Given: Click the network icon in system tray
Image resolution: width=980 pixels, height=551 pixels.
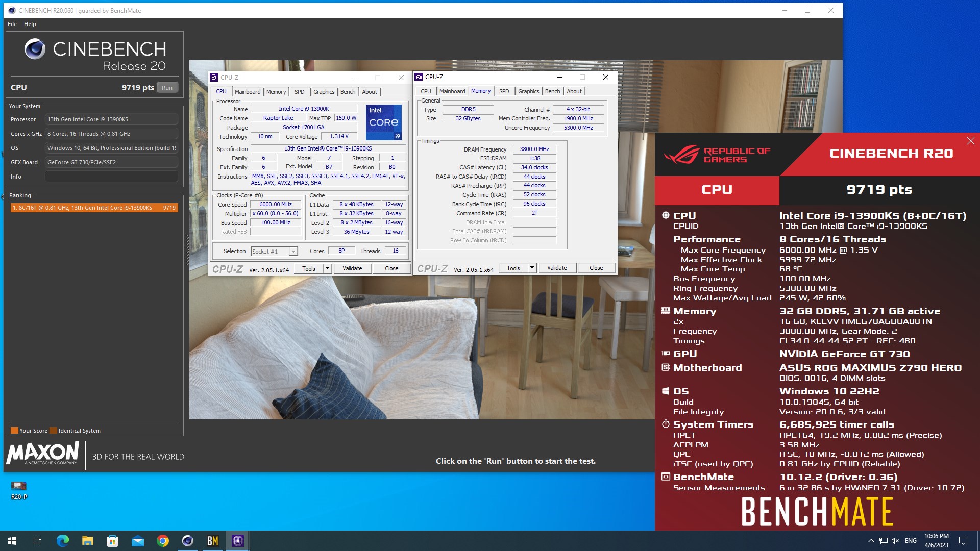Looking at the screenshot, I should tap(884, 541).
